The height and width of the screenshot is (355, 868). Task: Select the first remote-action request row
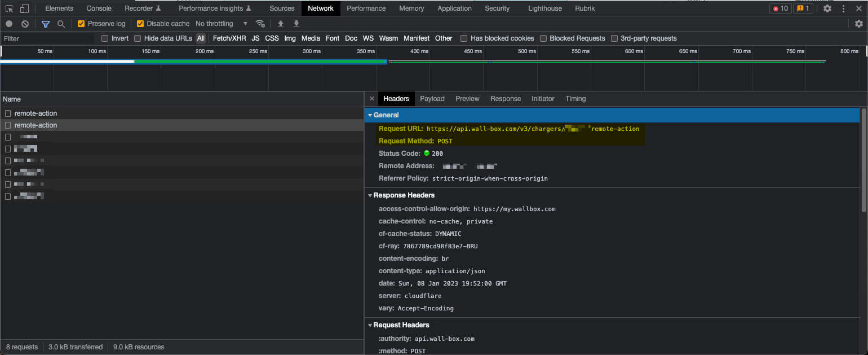coord(182,113)
